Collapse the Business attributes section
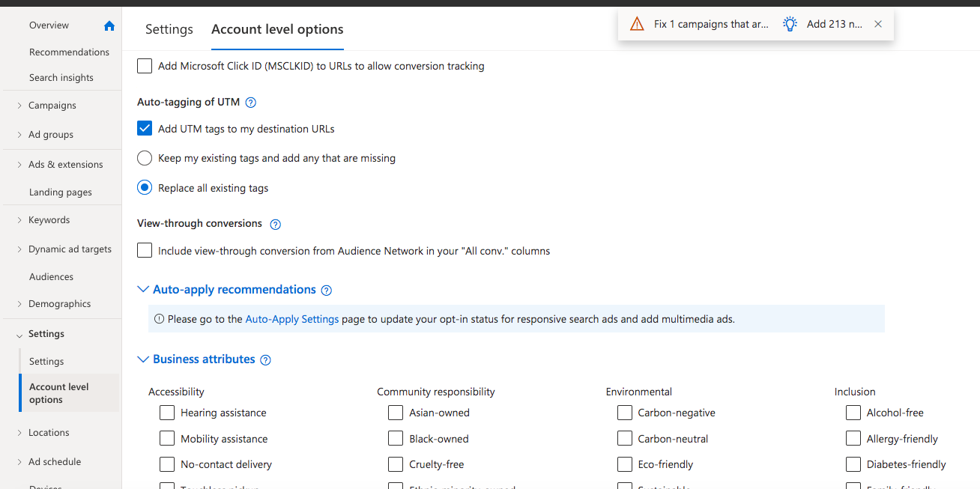This screenshot has width=980, height=489. [x=143, y=359]
